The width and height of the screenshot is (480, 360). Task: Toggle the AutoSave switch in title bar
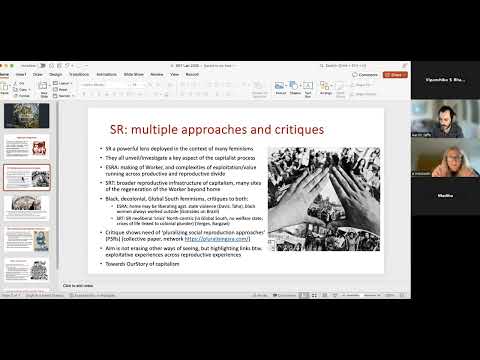coord(42,66)
